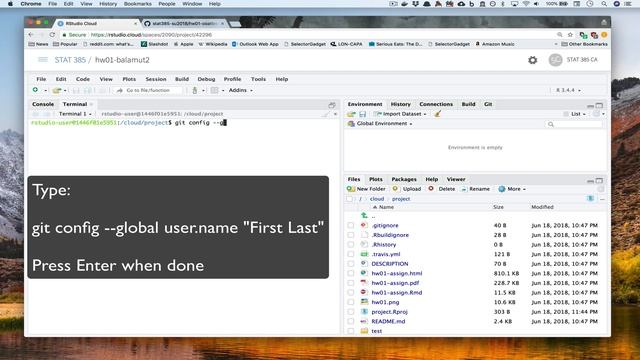Maximize the Files pane

click(599, 180)
